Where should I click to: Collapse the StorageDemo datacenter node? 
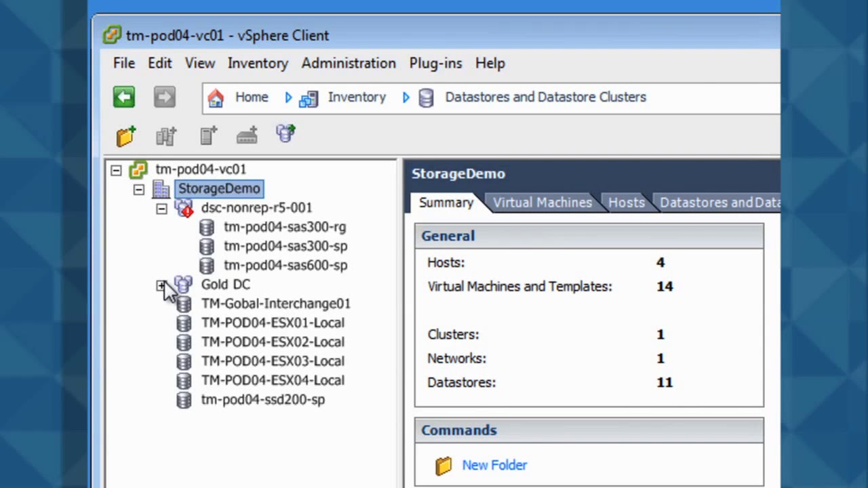coord(139,190)
